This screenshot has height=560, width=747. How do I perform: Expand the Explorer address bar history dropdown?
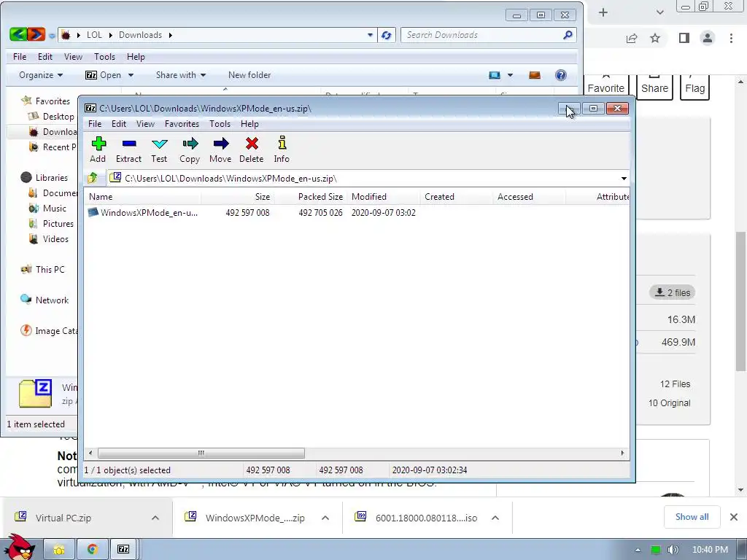pos(370,35)
